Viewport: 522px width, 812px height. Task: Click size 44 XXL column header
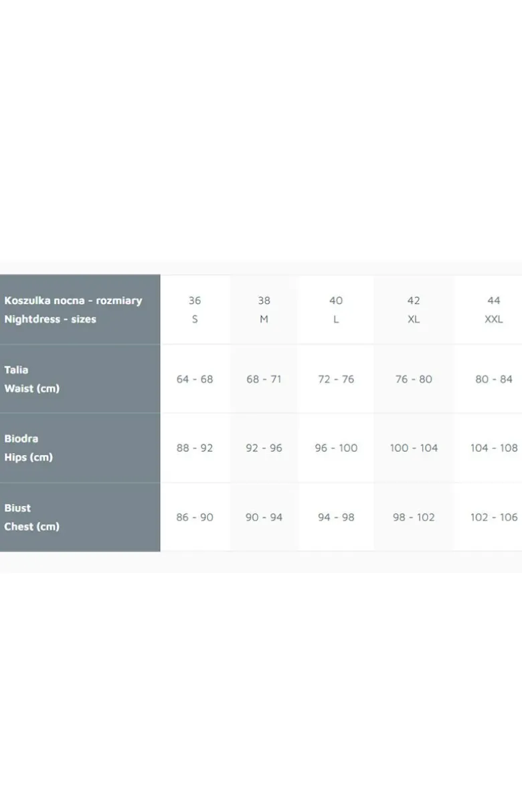click(x=494, y=310)
